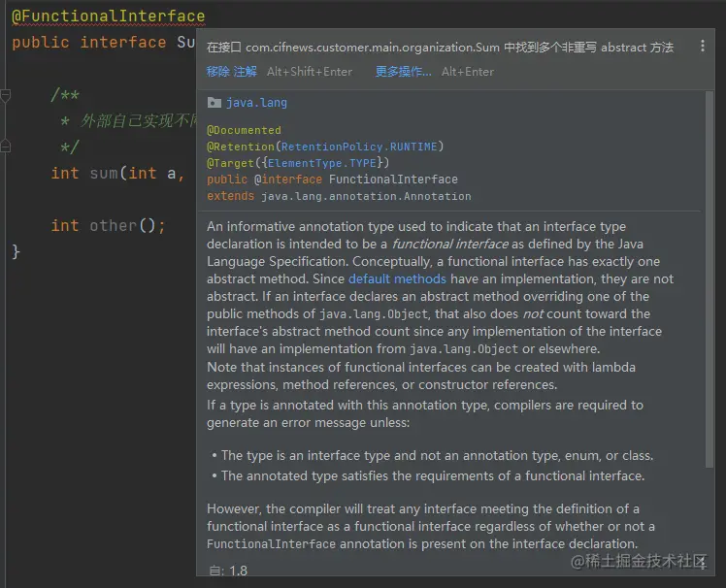Image resolution: width=726 pixels, height=588 pixels.
Task: Click java.lang.annotation.Annotation in extends clause
Action: (366, 196)
